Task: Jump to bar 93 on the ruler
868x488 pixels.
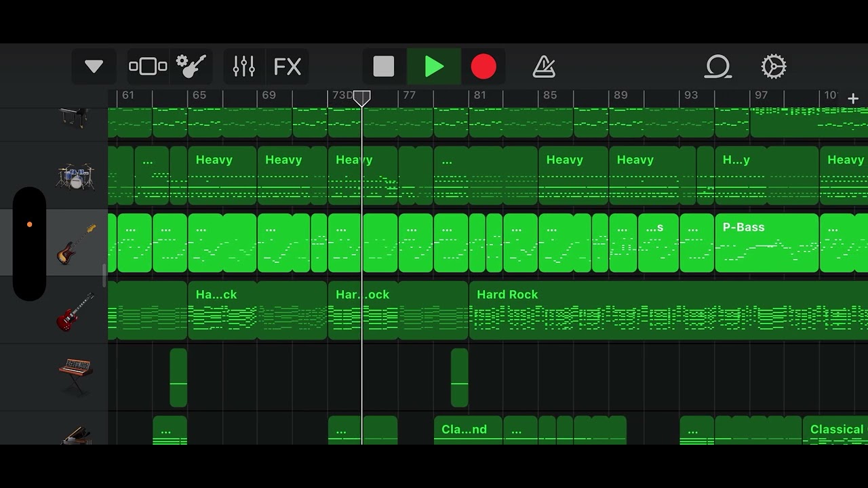Action: click(691, 95)
